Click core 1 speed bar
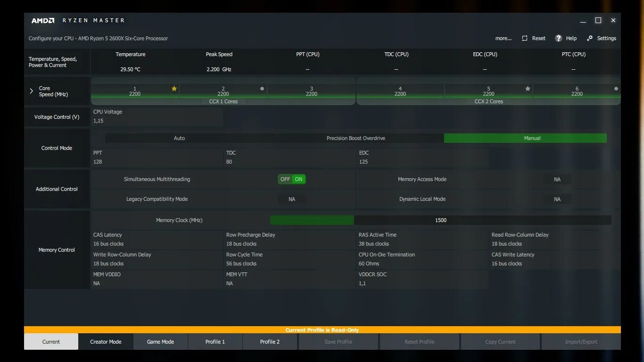Image resolution: width=644 pixels, height=362 pixels. [x=135, y=91]
